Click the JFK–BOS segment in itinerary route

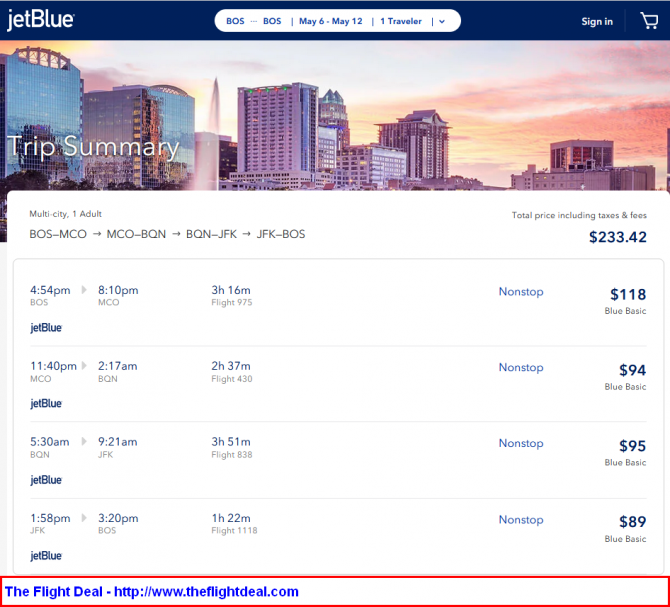(281, 234)
